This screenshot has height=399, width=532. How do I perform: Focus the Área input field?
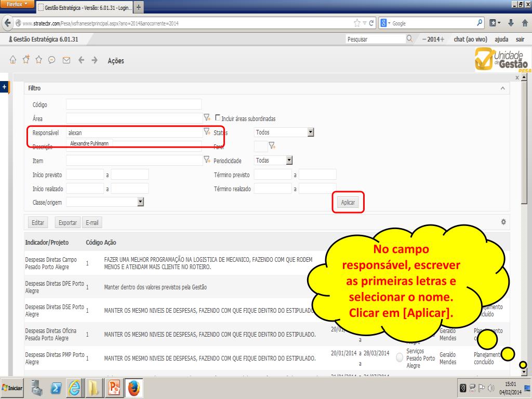tap(134, 118)
